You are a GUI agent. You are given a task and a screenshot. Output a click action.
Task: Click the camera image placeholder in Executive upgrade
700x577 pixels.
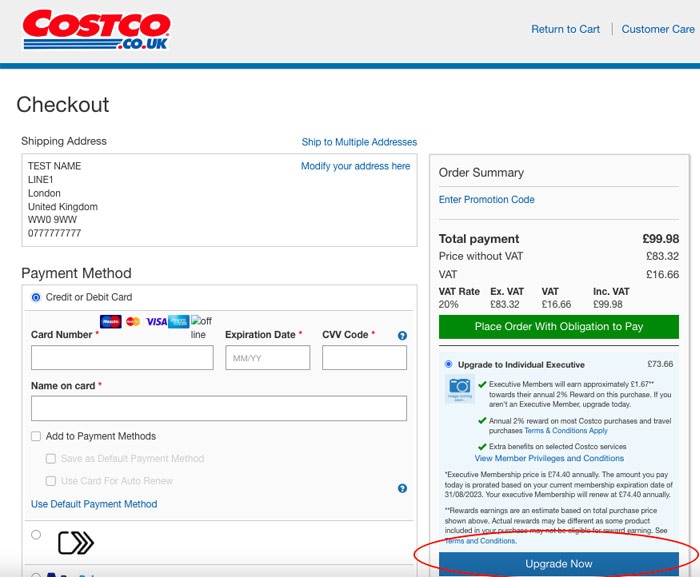coord(459,389)
